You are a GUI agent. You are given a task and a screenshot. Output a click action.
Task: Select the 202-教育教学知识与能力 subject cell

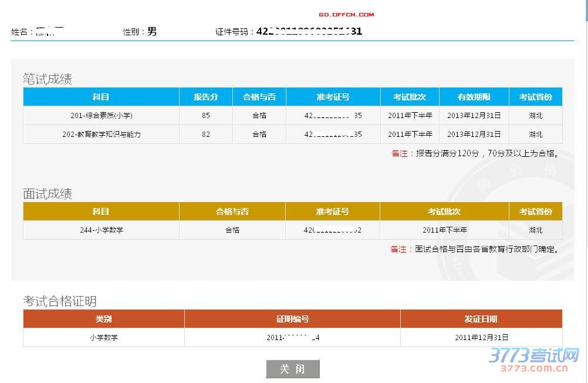(x=101, y=135)
